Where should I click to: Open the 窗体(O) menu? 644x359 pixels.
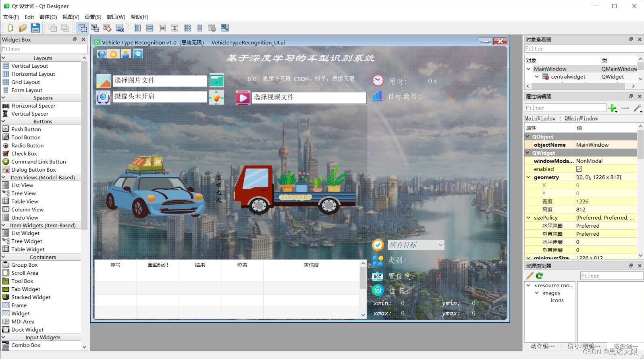click(48, 17)
